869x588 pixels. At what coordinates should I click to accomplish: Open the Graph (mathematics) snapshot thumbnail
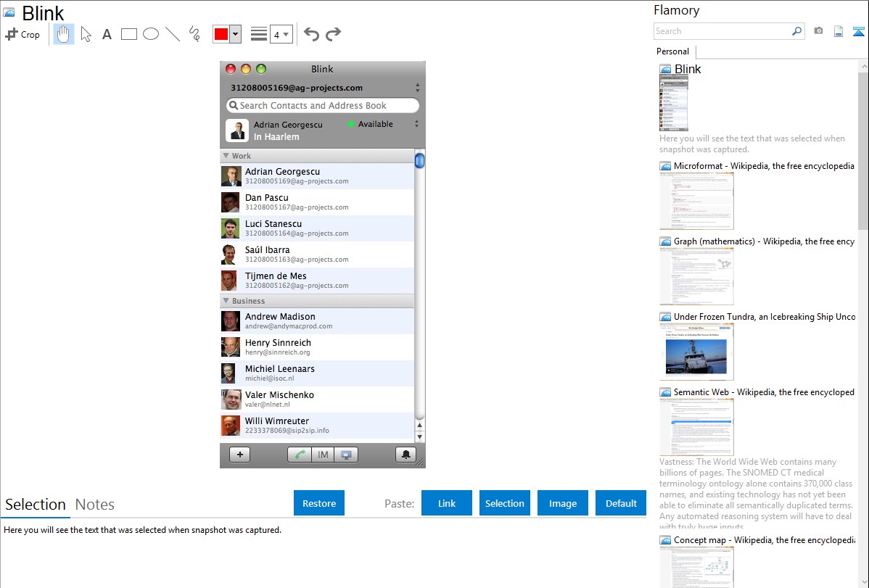(x=696, y=276)
